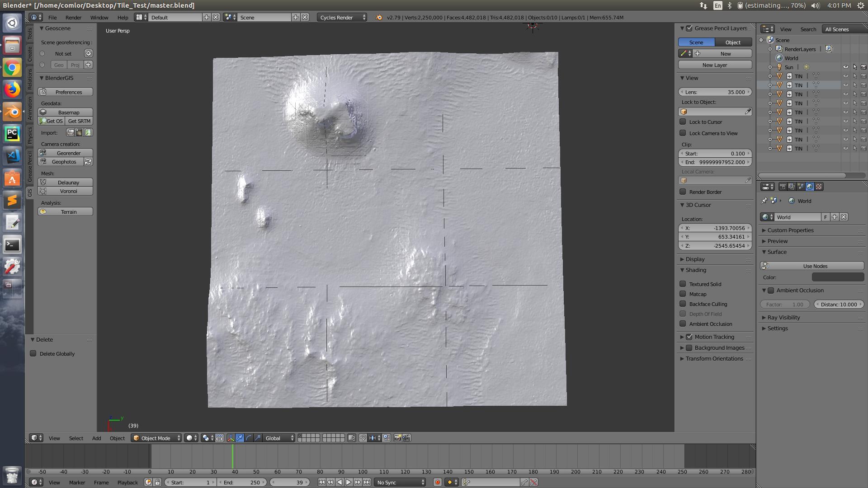This screenshot has width=868, height=488.
Task: Toggle the 3D manipulator widget icon
Action: 231,438
